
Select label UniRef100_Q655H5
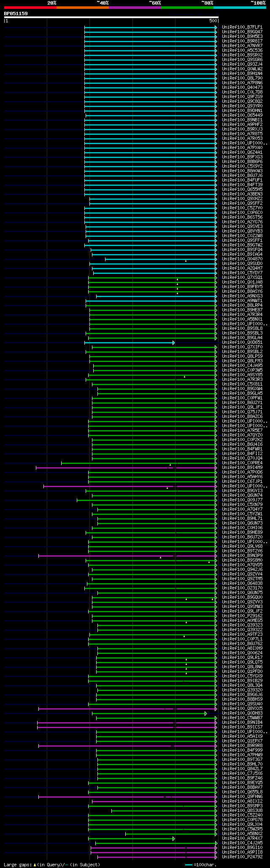[242, 190]
